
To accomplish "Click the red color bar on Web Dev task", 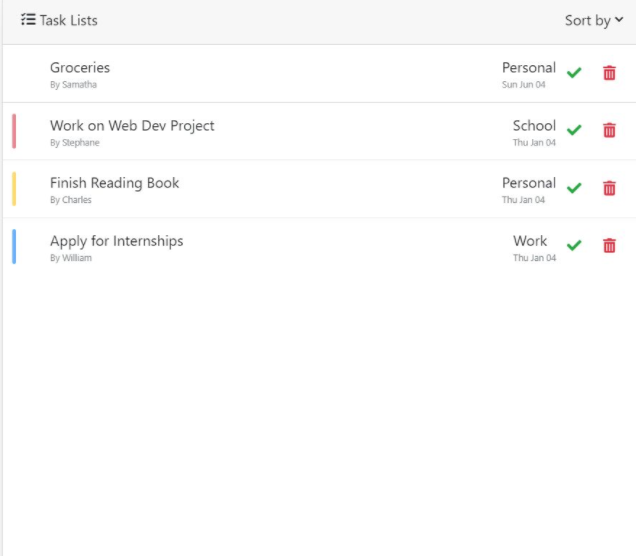I will tap(14, 131).
